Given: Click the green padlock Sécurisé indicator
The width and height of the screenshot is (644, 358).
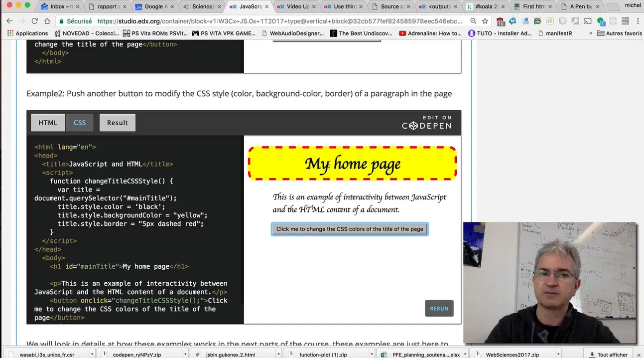Looking at the screenshot, I should coord(76,21).
